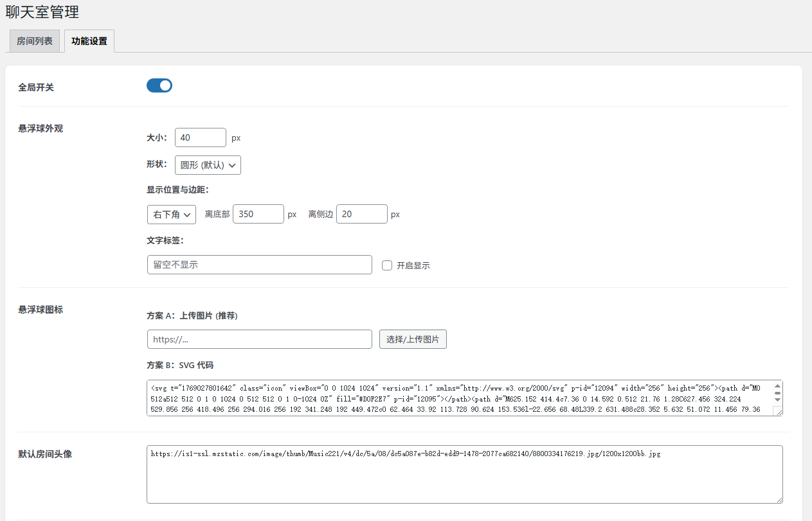Click the SVG textarea scroll-down arrow

pos(777,400)
